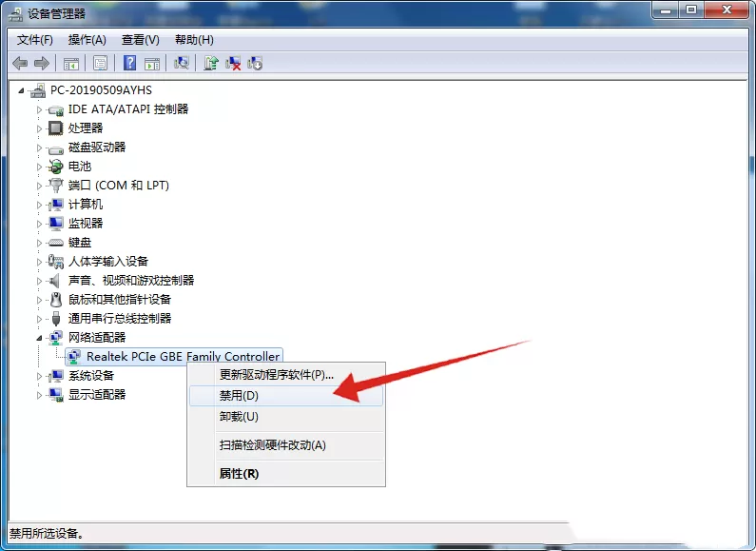Select the 鼠标和其他指针设备 label
This screenshot has height=551, width=756.
(120, 300)
